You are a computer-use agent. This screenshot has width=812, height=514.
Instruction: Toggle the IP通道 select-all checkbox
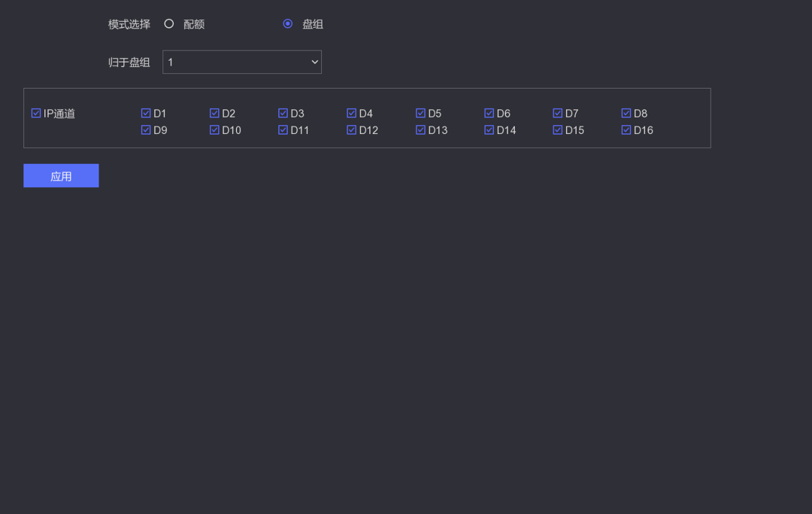(36, 114)
